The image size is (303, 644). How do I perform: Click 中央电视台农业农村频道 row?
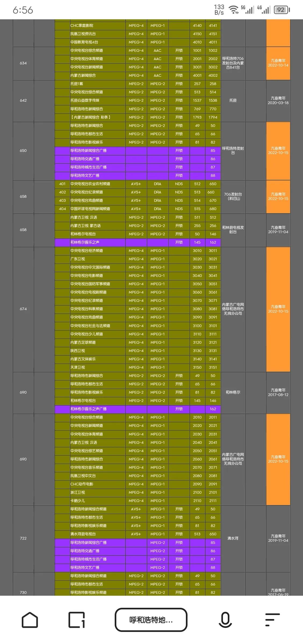[x=138, y=184]
